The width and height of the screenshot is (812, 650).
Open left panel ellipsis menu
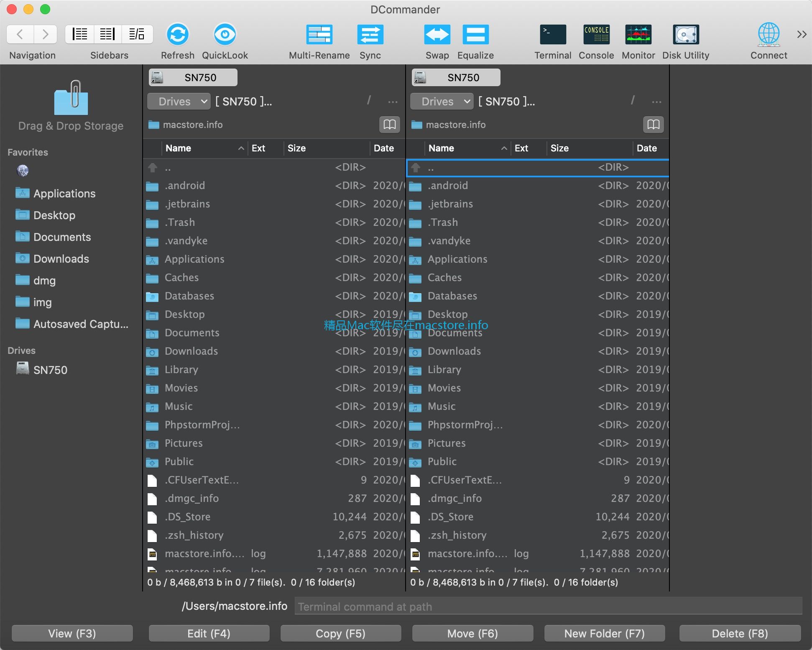(x=393, y=102)
